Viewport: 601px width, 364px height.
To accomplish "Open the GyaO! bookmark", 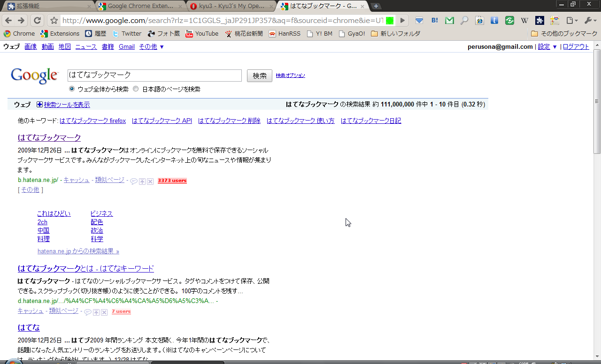I will [352, 34].
